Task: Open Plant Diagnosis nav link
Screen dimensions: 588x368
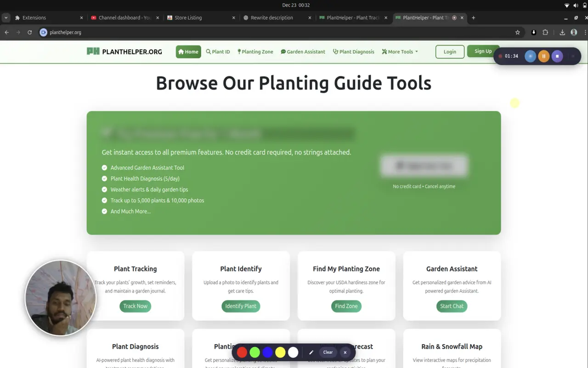Action: pyautogui.click(x=354, y=52)
